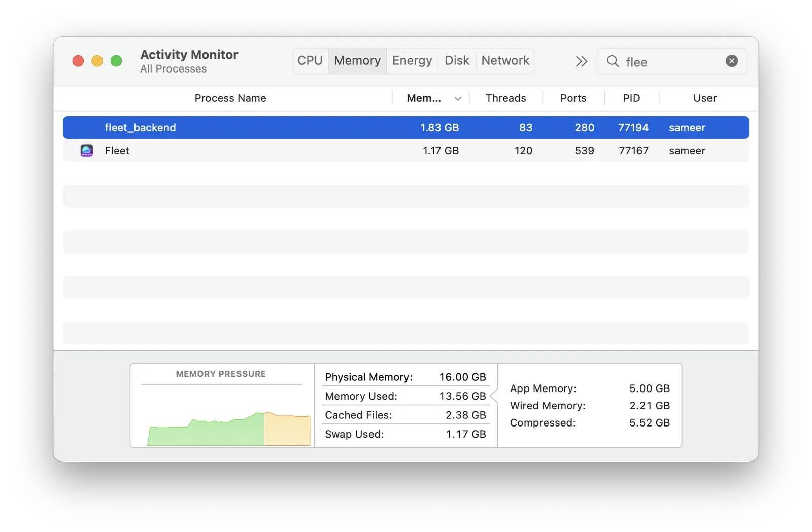Select the fleet_backend process row
The width and height of the screenshot is (812, 532).
[x=406, y=128]
